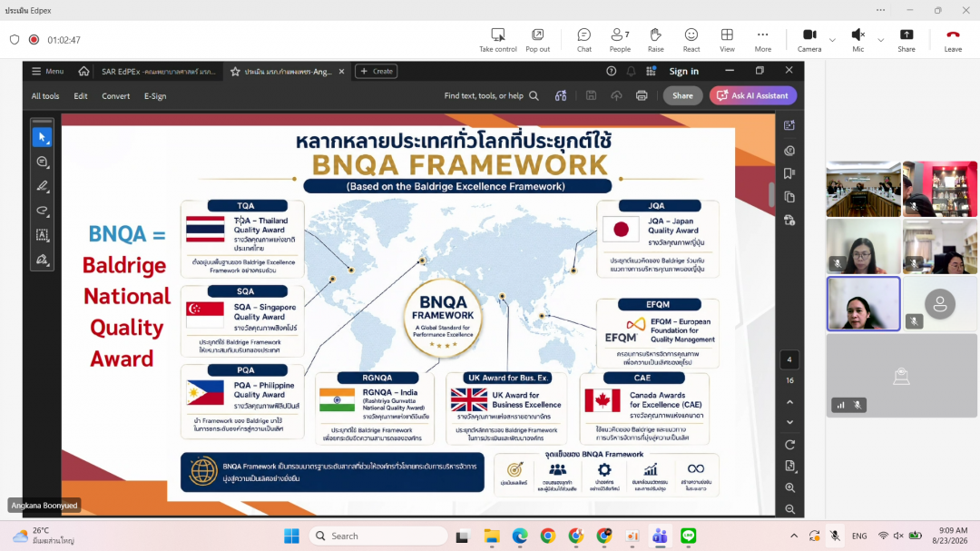Select the Highlight pen tool

[42, 186]
